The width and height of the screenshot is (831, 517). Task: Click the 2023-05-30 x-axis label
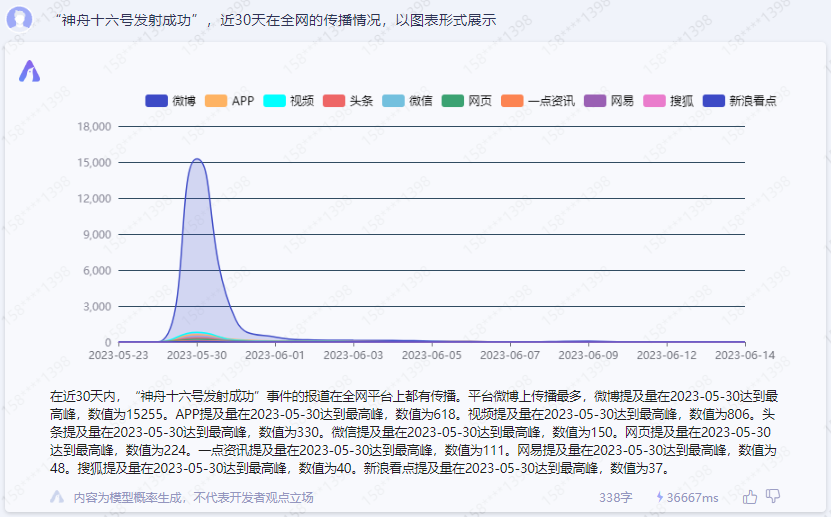197,355
